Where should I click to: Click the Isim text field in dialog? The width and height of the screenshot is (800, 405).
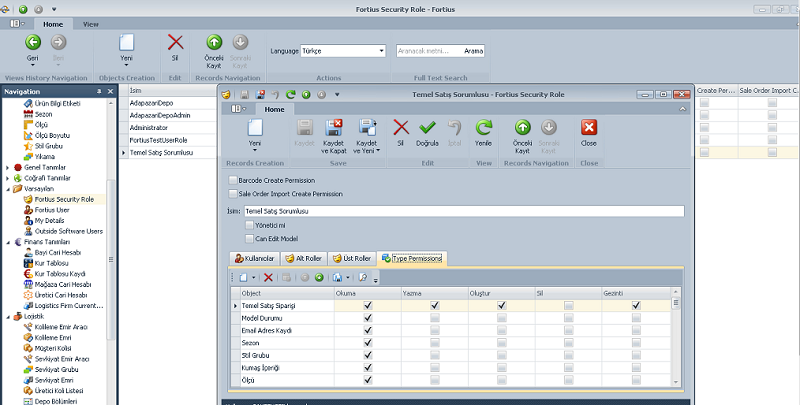click(464, 211)
